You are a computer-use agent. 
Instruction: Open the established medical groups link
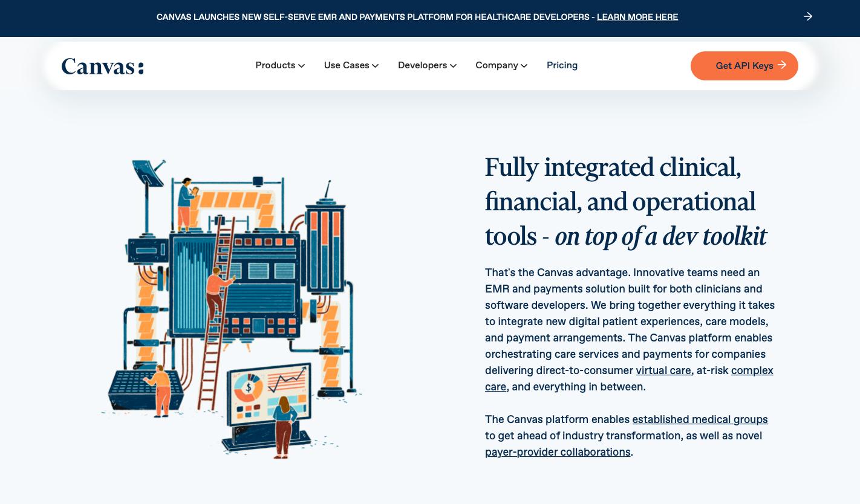(700, 419)
